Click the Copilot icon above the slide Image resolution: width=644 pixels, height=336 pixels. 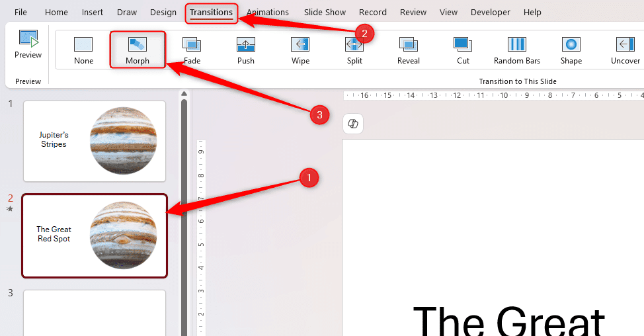point(353,124)
